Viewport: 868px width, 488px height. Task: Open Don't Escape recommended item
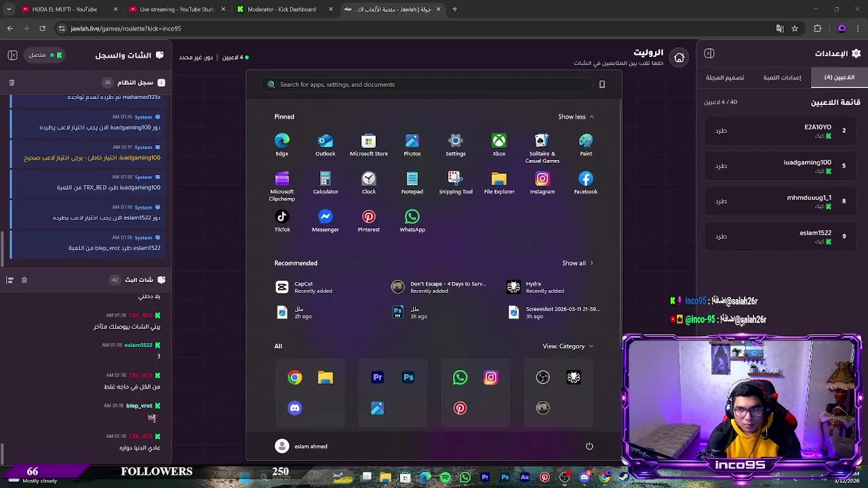439,287
